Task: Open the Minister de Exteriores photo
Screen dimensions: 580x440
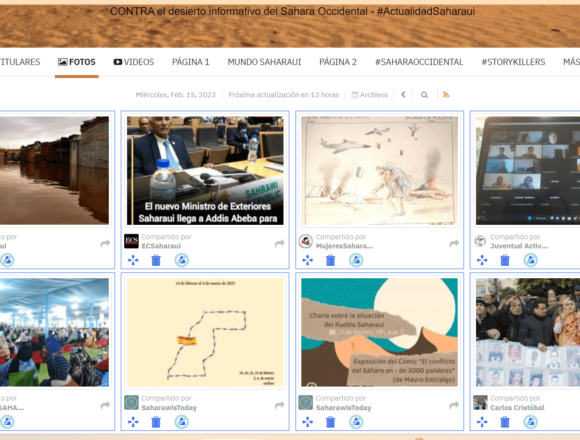Action: [x=205, y=170]
